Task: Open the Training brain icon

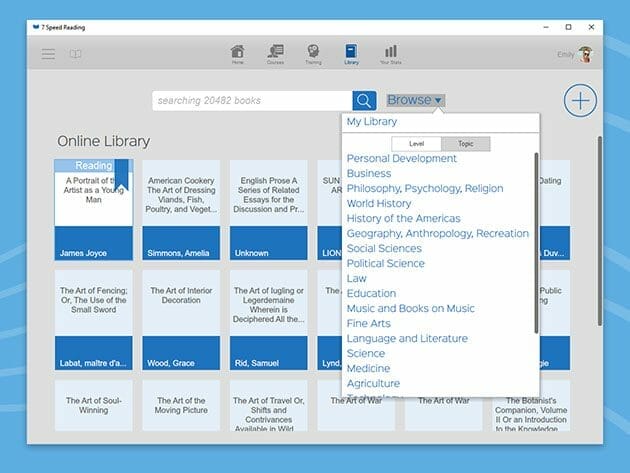Action: click(x=313, y=52)
